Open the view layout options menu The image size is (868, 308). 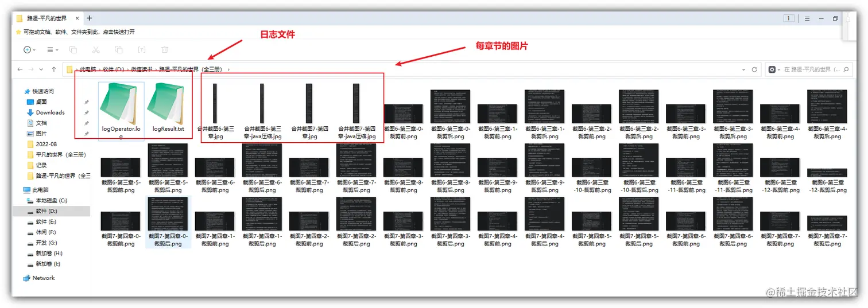(x=52, y=50)
